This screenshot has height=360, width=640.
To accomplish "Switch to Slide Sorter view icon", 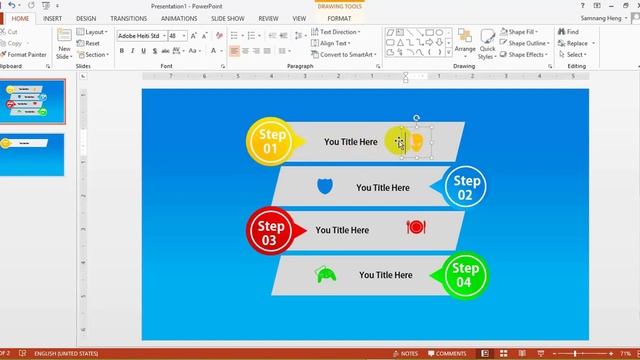I will [x=504, y=353].
